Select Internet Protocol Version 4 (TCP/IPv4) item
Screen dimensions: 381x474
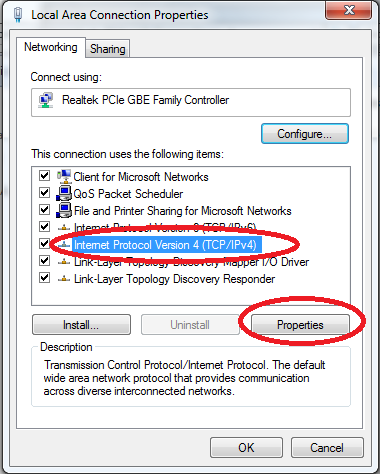[165, 245]
